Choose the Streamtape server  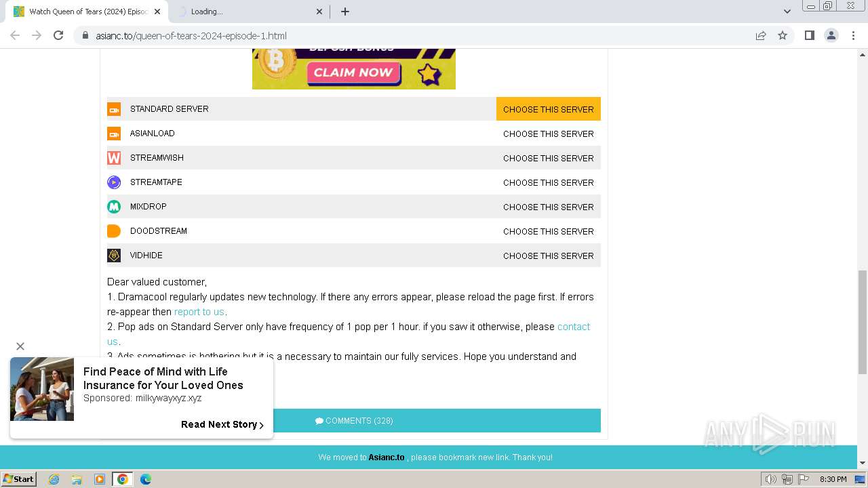pyautogui.click(x=549, y=182)
